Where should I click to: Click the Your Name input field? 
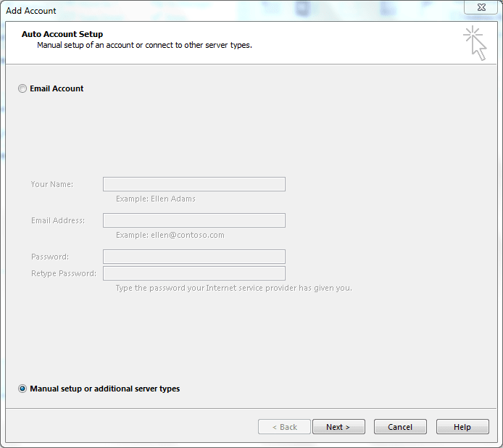click(194, 184)
